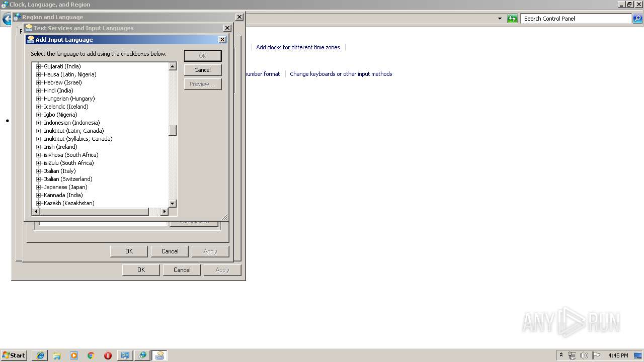Select Inuktitut (Latin, Canada) entry

[74, 131]
